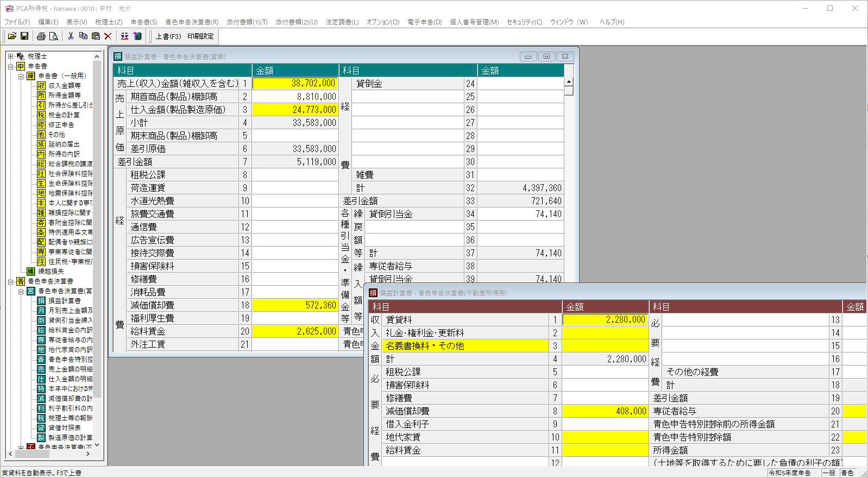Click the 期首商品棚卸高 value 8,810,000
868x478 pixels.
click(295, 97)
